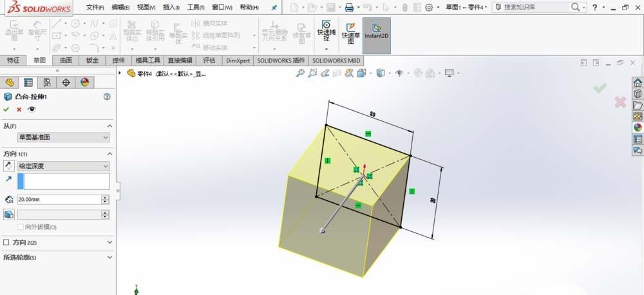Open the 文件 menu
Viewport: 644px width, 295px height.
tap(95, 7)
